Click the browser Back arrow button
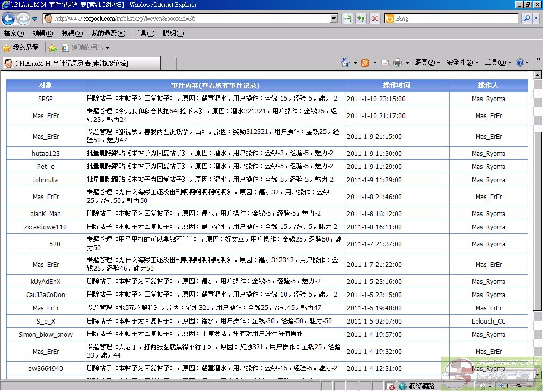Screen dimensions: 543x392 (8, 19)
